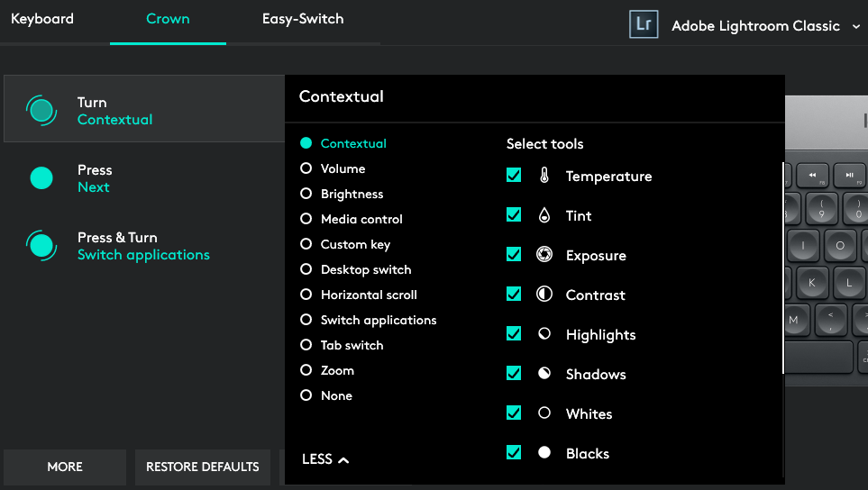Collapse the list with LESS chevron
This screenshot has height=490, width=868.
tap(325, 459)
